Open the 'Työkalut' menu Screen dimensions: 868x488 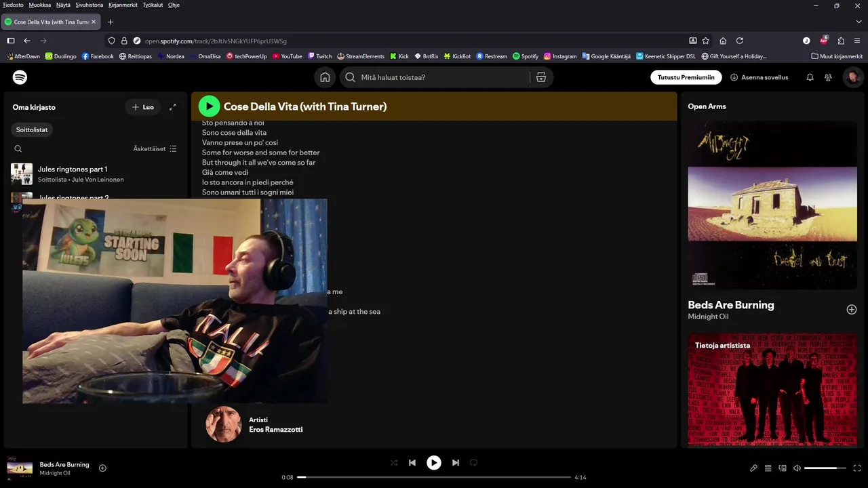click(x=153, y=5)
